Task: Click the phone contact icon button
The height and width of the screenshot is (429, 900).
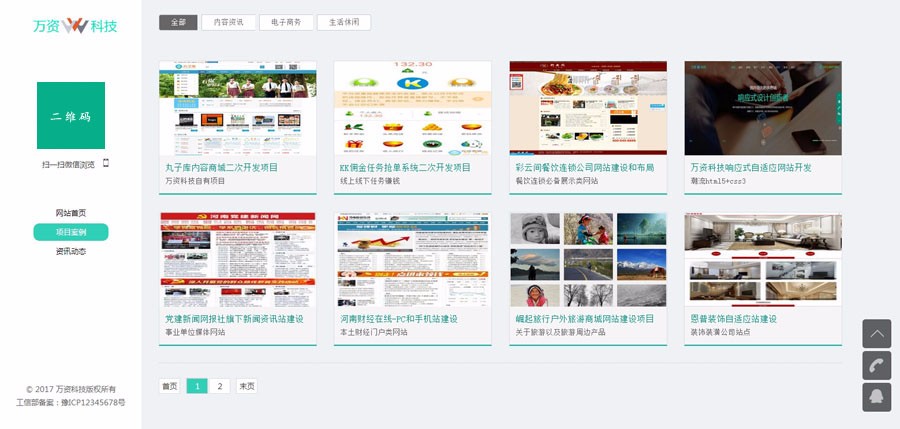Action: tap(876, 366)
